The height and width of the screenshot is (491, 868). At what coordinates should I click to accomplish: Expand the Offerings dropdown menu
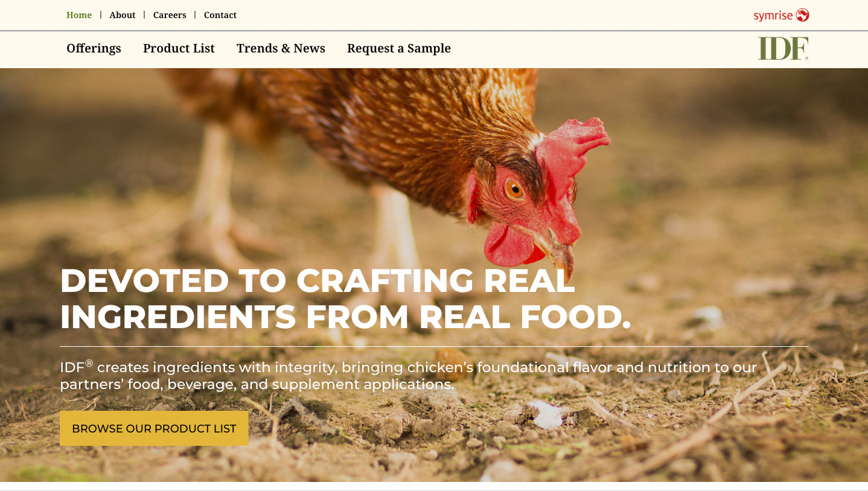(x=93, y=48)
